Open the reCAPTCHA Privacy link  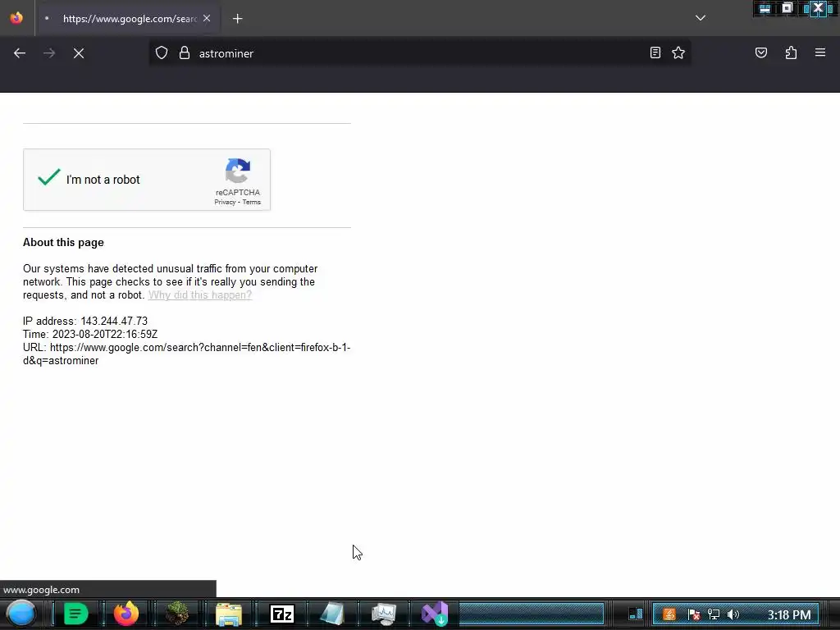coord(225,202)
